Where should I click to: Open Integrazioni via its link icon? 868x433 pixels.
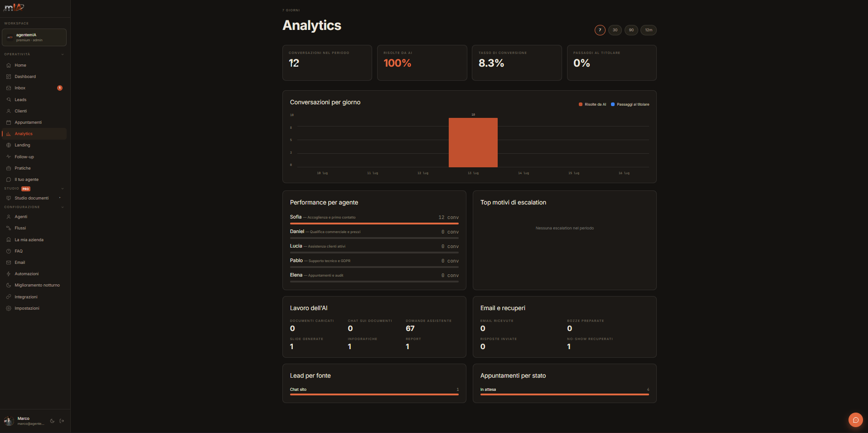[9, 297]
